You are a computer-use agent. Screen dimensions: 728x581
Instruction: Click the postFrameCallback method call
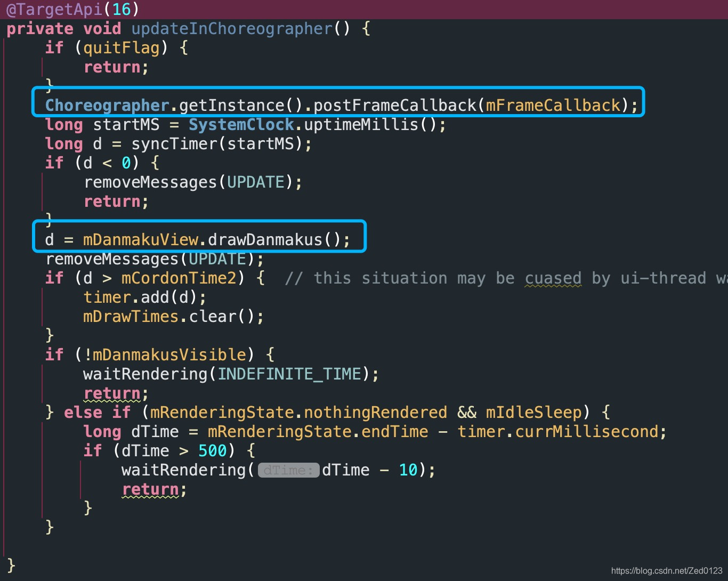(395, 106)
